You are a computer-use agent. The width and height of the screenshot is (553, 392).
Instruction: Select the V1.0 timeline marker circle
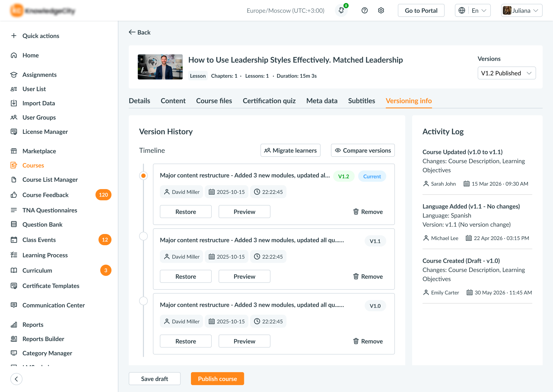point(143,301)
